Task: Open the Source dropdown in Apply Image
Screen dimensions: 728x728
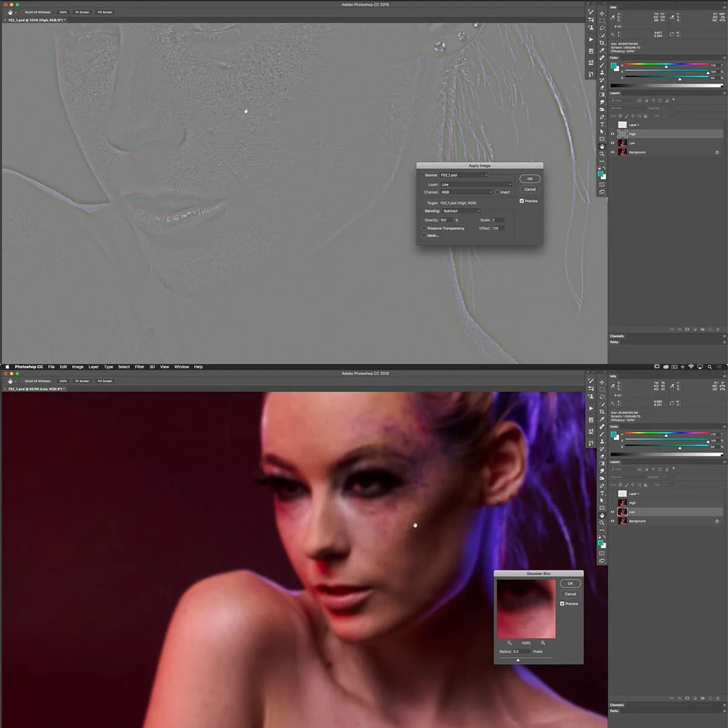Action: [x=464, y=175]
